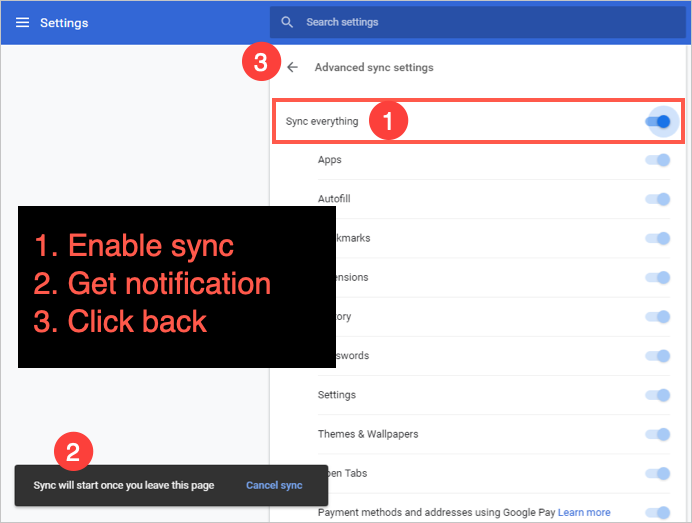This screenshot has height=523, width=692.
Task: Click the Settings title in header
Action: coord(64,23)
